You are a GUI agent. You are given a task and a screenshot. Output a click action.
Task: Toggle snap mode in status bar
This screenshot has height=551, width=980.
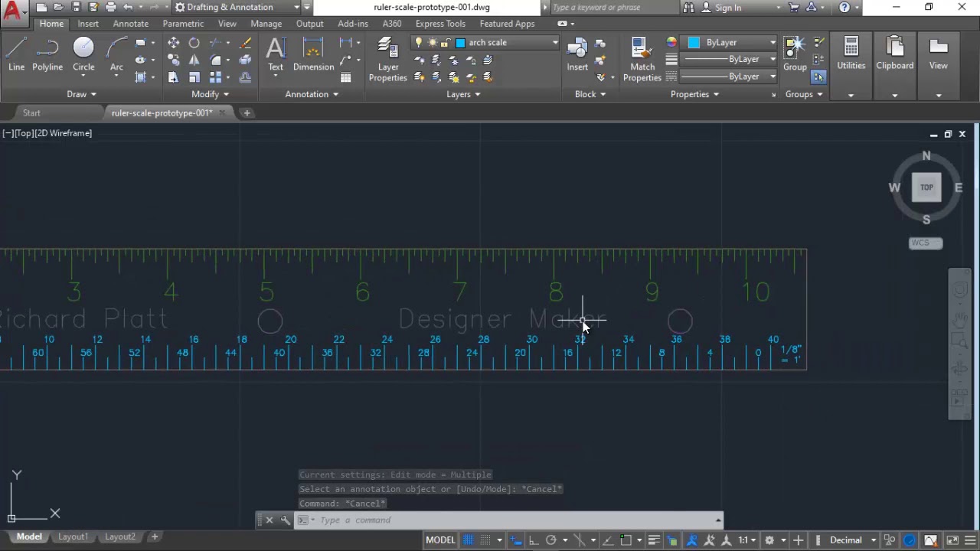485,540
